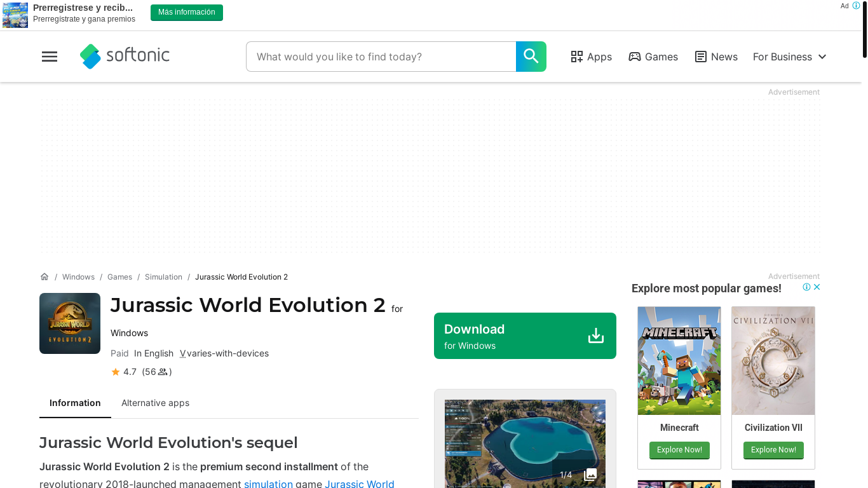
Task: Follow the simulation link in description
Action: coord(268,484)
